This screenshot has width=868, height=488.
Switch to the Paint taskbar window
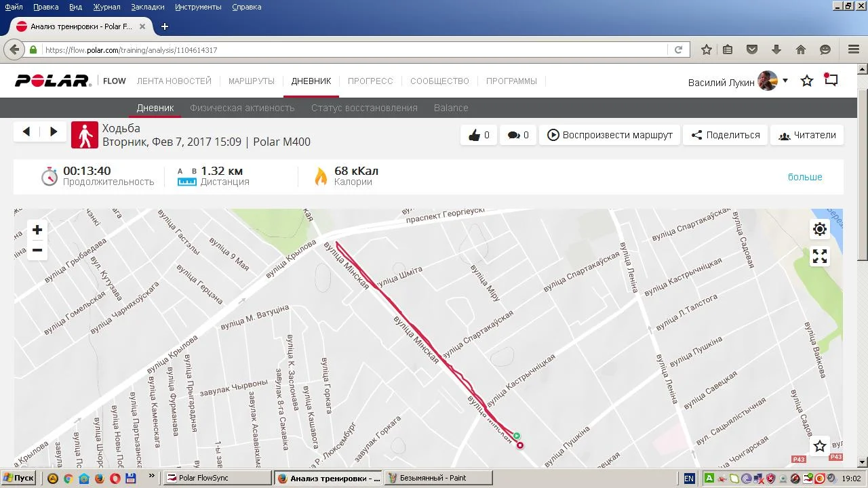point(439,478)
